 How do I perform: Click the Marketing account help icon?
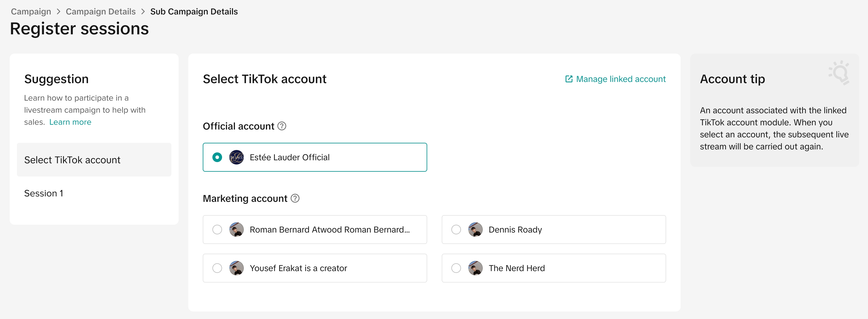(295, 198)
